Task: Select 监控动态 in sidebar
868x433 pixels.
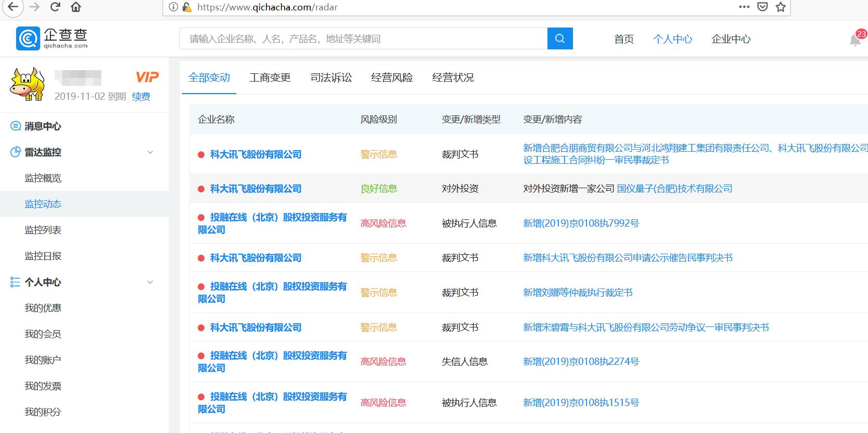Action: tap(43, 204)
